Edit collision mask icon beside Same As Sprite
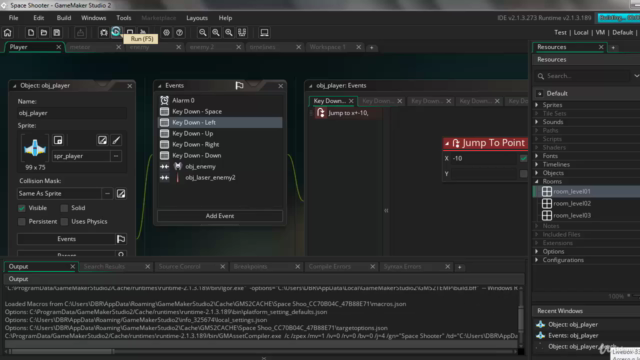This screenshot has width=640, height=360. click(x=121, y=193)
